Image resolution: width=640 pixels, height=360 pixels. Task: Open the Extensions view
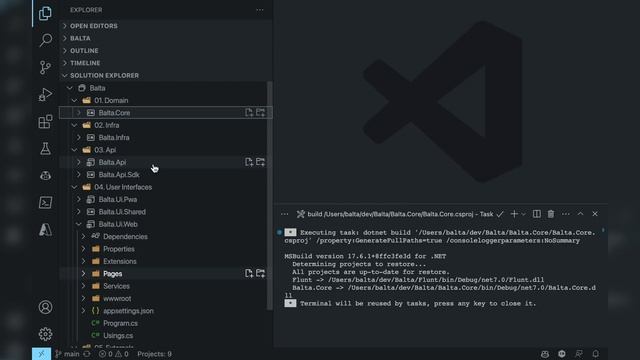[x=45, y=121]
